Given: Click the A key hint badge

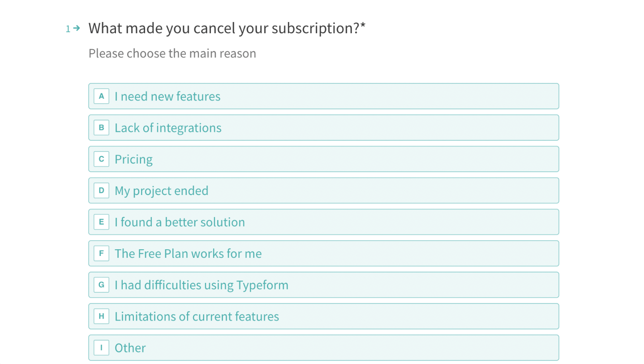Looking at the screenshot, I should 101,96.
